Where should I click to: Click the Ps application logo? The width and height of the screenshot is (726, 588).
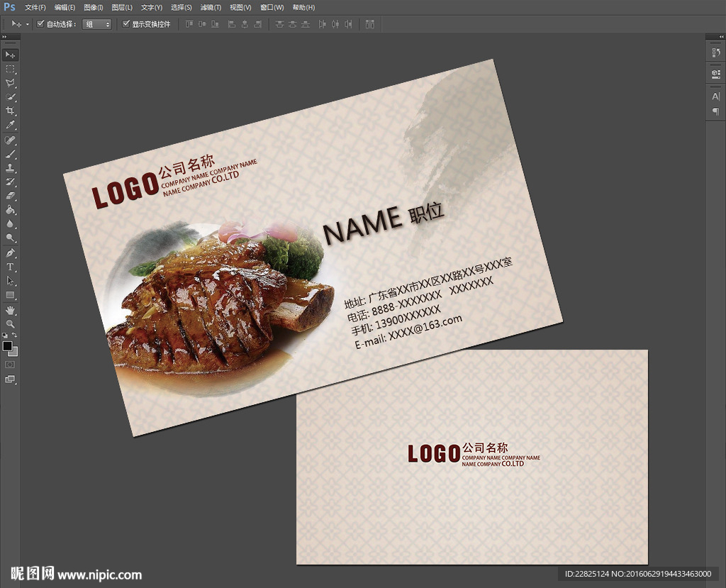(9, 7)
